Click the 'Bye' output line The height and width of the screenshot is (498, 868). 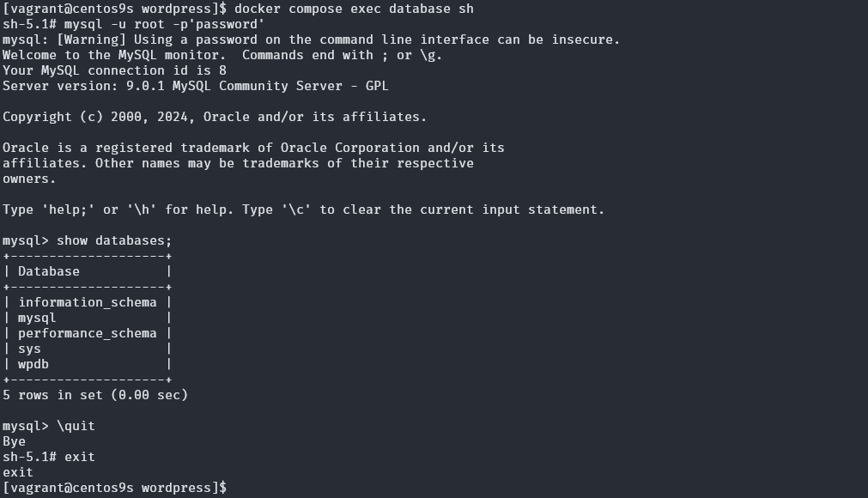(14, 441)
